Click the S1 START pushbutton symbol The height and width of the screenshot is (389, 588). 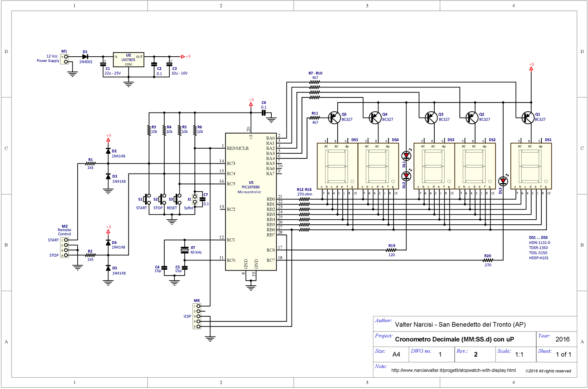(x=147, y=199)
